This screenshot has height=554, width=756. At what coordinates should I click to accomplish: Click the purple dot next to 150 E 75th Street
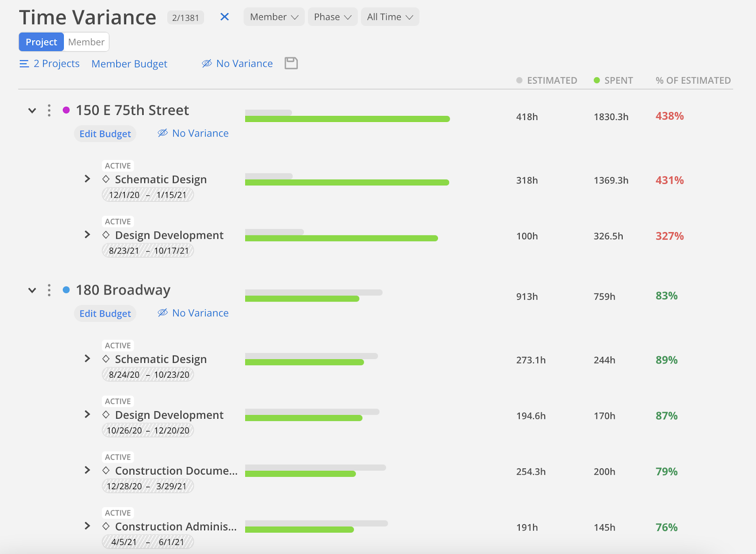66,110
